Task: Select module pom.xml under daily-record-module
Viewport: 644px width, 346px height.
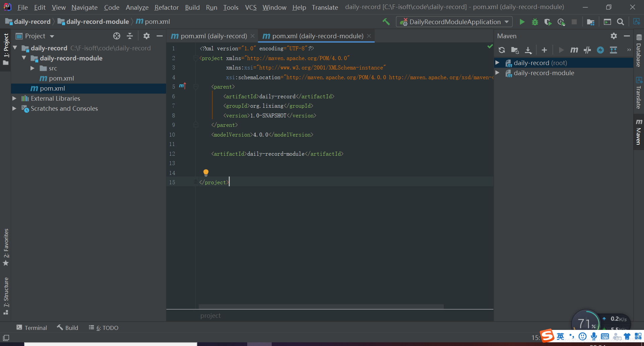Action: [57, 78]
